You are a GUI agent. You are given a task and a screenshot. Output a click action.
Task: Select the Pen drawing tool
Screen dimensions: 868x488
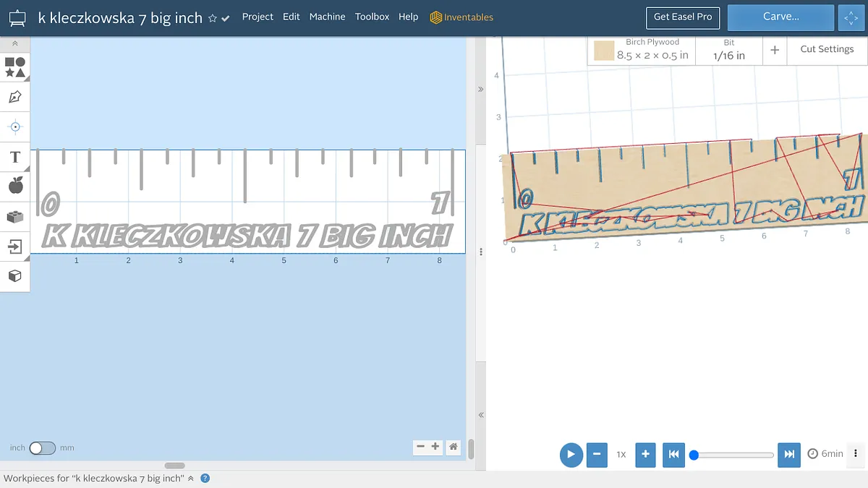pyautogui.click(x=15, y=97)
